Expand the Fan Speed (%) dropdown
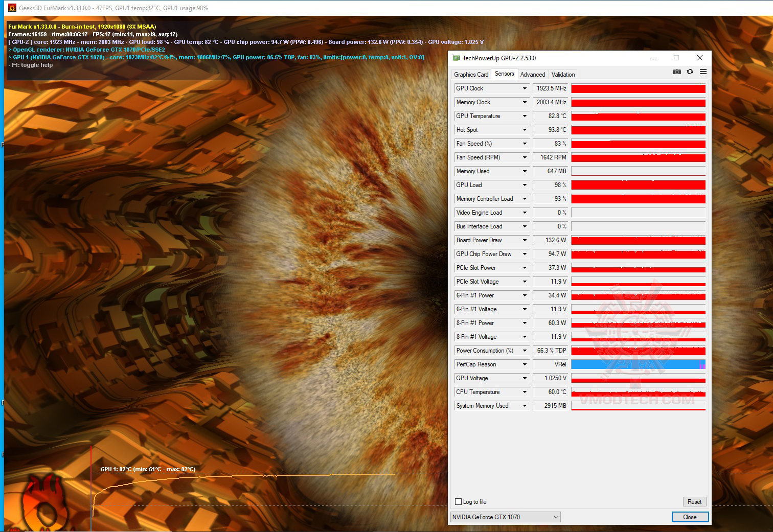 (525, 144)
